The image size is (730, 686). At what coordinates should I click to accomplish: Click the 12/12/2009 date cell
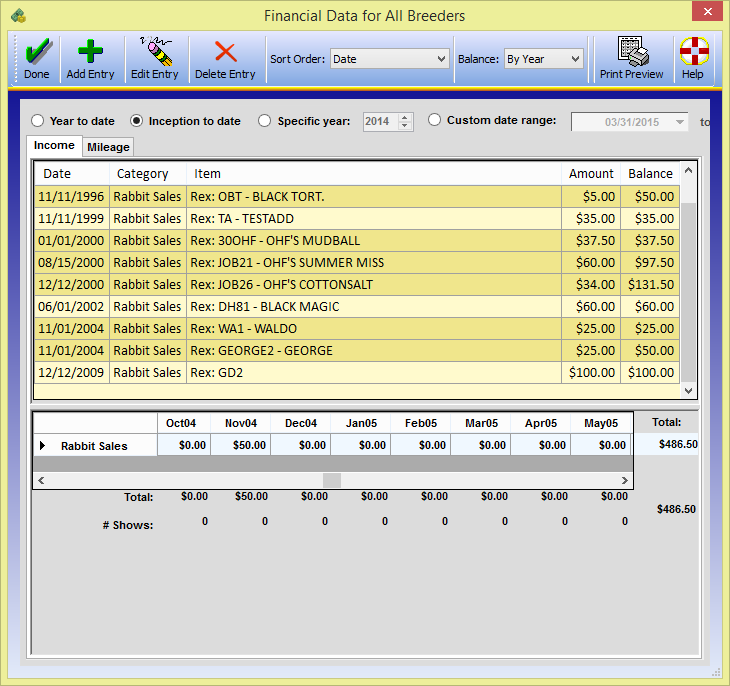tap(72, 373)
